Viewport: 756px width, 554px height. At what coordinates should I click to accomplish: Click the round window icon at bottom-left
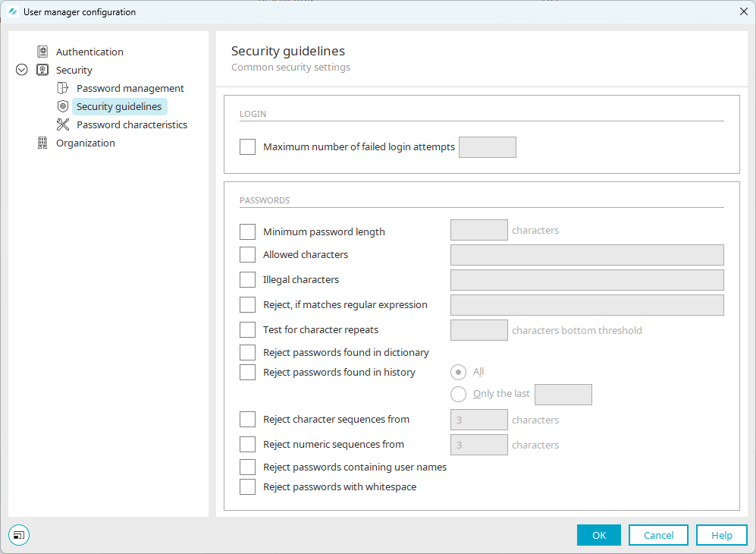[x=19, y=535]
